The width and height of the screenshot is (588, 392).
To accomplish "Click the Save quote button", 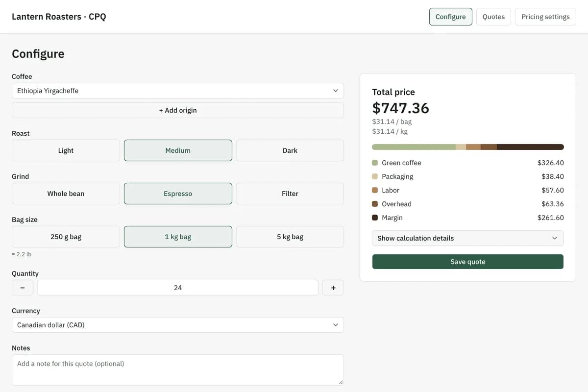I will coord(468,262).
